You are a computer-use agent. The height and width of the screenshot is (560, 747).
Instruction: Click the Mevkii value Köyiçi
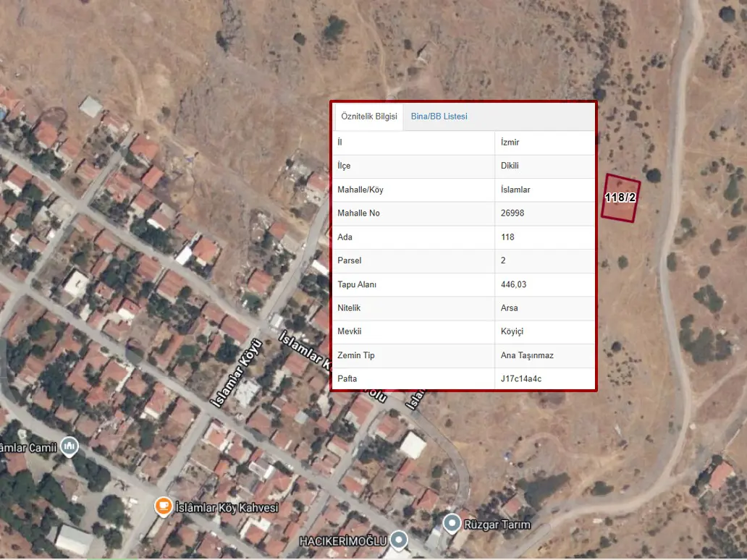pyautogui.click(x=512, y=331)
